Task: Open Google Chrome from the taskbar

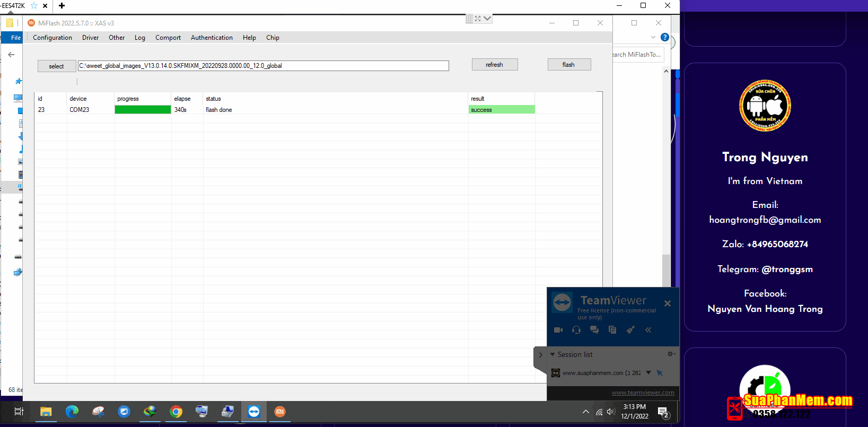Action: click(x=176, y=412)
